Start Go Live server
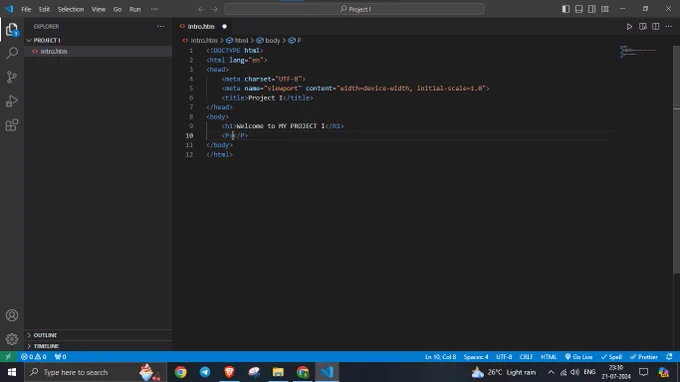Viewport: 680px width, 382px height. pos(579,357)
